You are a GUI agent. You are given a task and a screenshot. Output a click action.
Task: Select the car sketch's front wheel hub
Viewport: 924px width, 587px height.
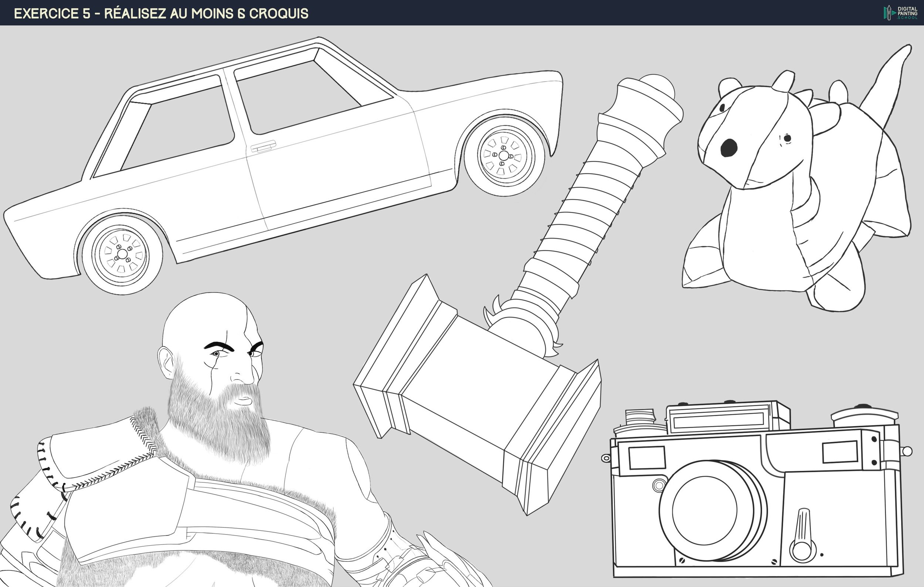[122, 254]
